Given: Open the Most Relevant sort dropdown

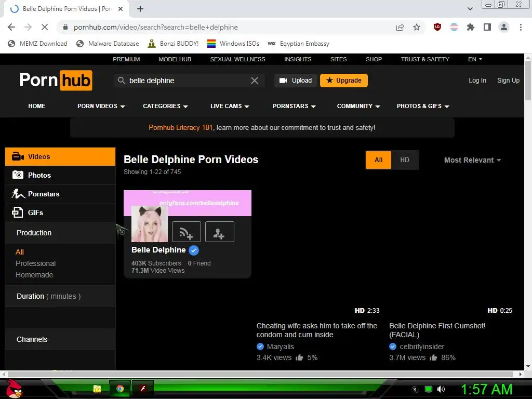Looking at the screenshot, I should tap(472, 160).
